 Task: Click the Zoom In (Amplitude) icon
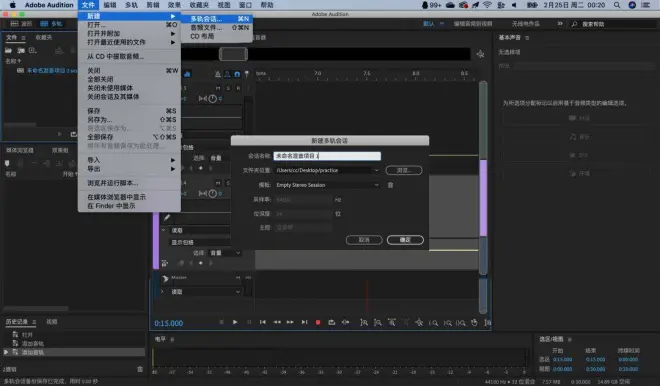pos(364,322)
